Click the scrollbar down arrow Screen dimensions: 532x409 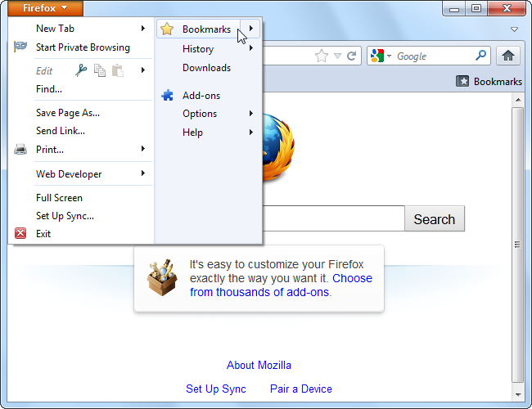[518, 394]
